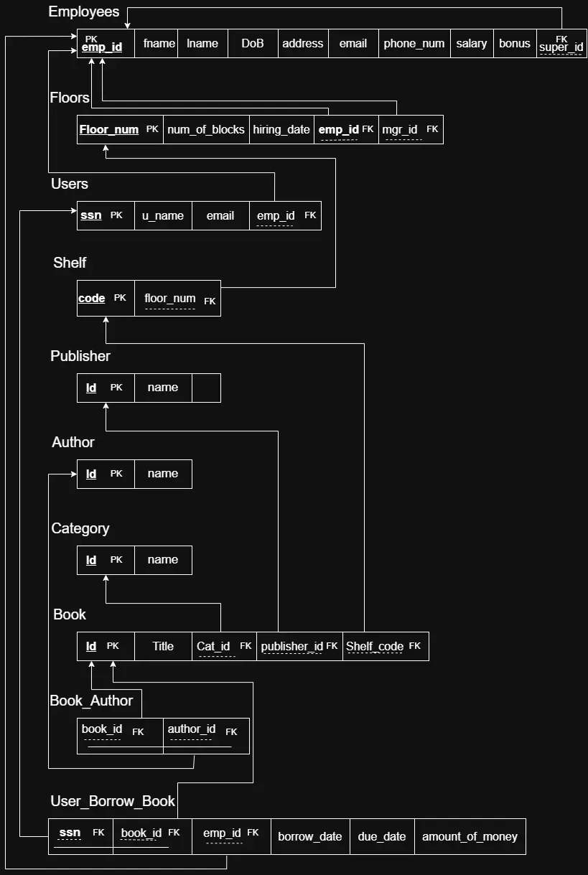Screen dimensions: 588x875
Task: Select the u_name cell in Users
Action: pos(163,215)
